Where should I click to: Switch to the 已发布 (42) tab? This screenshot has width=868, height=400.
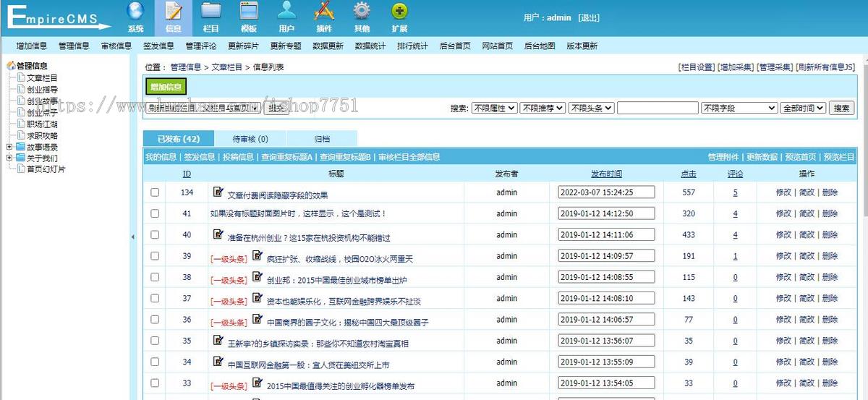[179, 139]
